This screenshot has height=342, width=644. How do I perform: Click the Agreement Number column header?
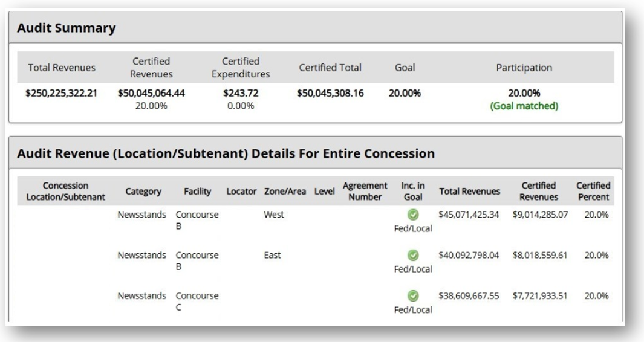[365, 192]
